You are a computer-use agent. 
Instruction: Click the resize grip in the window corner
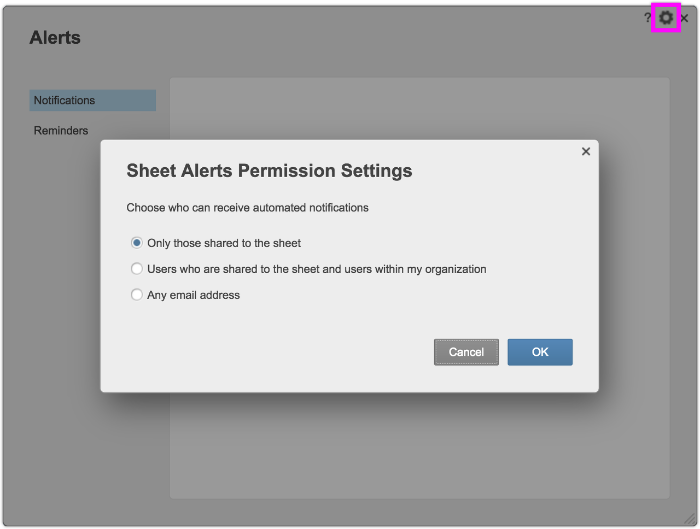click(x=690, y=518)
